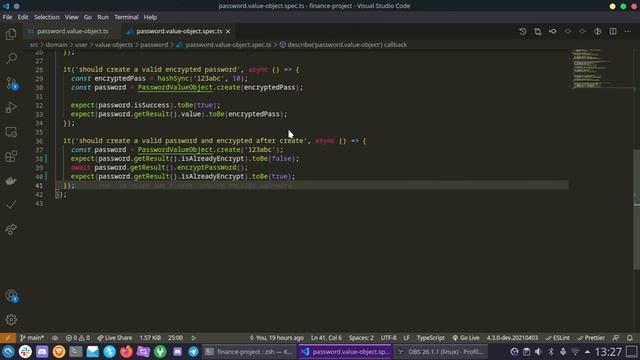640x360 pixels.
Task: Open remote window indicator in status bar
Action: pos(7,338)
